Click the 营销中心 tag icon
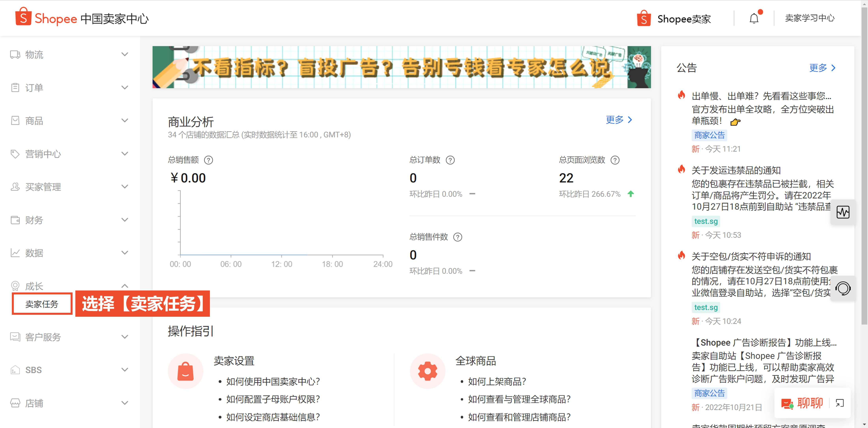This screenshot has width=868, height=428. (15, 154)
